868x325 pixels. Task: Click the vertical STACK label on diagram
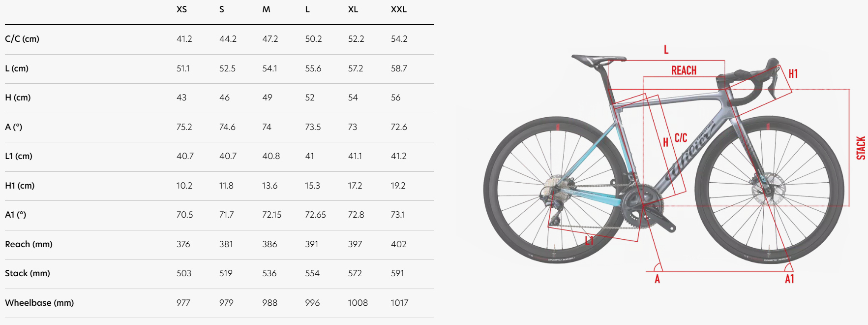pyautogui.click(x=861, y=148)
